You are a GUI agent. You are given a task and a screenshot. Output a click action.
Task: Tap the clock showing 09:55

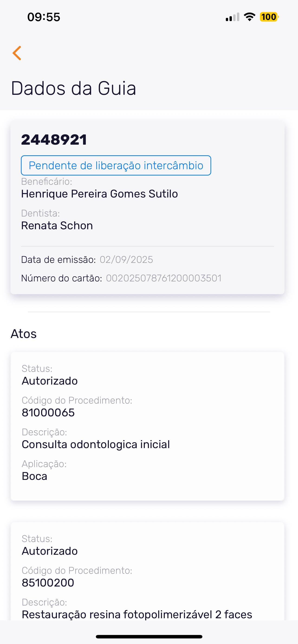[44, 17]
